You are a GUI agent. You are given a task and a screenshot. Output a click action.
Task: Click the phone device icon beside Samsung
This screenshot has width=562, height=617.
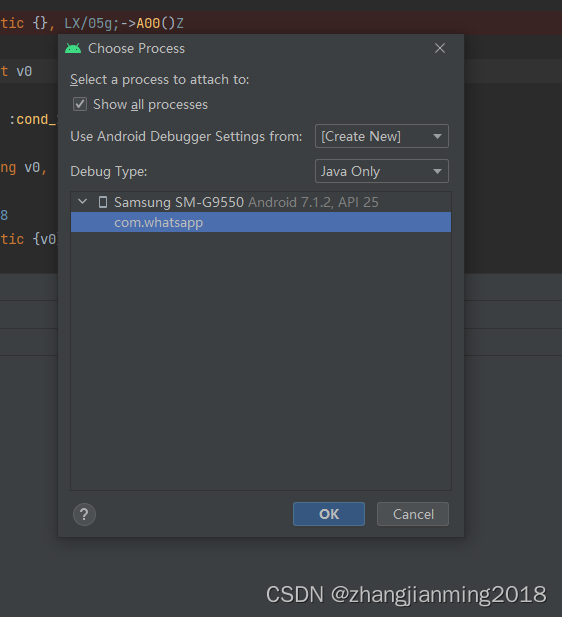click(103, 202)
